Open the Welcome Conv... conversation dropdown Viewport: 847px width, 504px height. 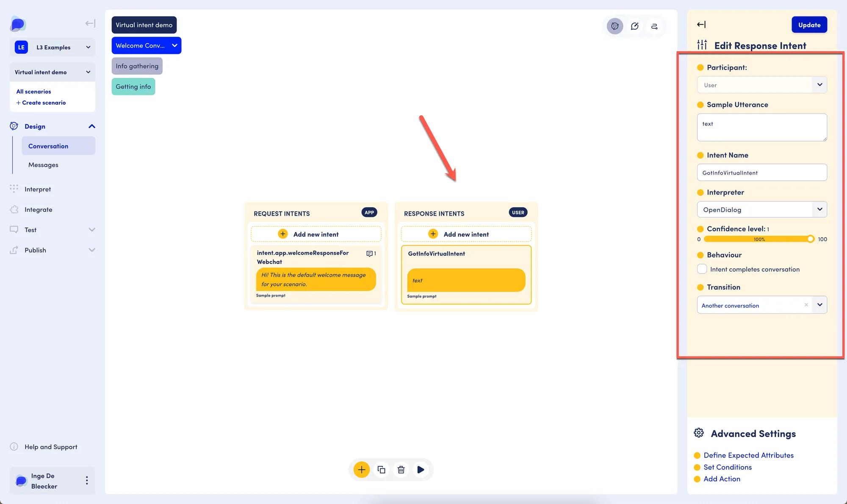[x=147, y=45]
